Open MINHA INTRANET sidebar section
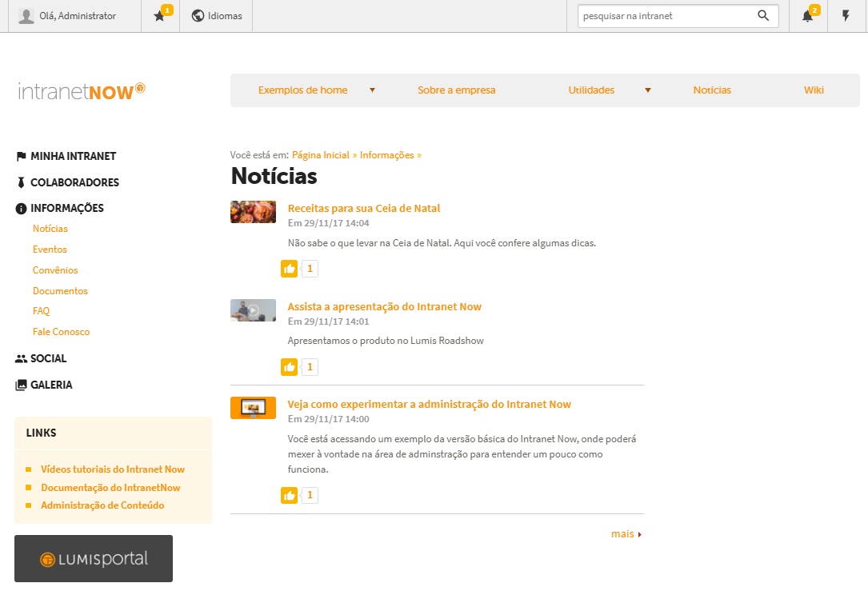Viewport: 868px width, 591px height. 73,157
